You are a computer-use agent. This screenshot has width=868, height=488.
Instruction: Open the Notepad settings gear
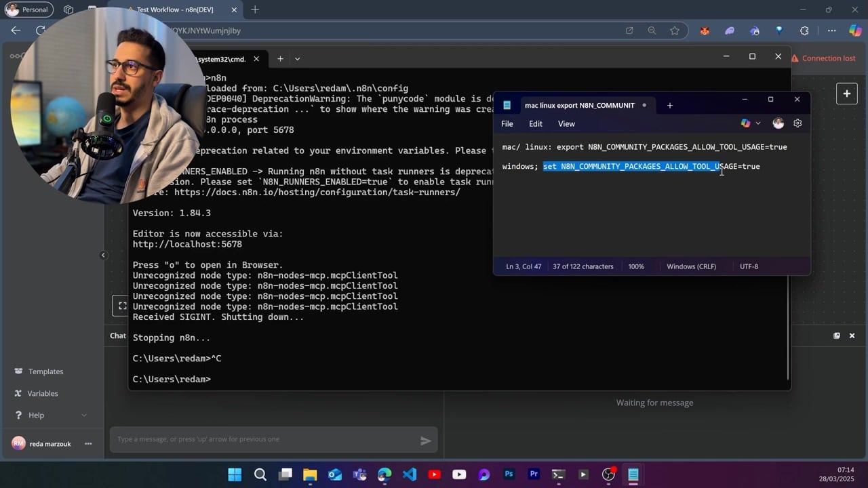pos(797,123)
